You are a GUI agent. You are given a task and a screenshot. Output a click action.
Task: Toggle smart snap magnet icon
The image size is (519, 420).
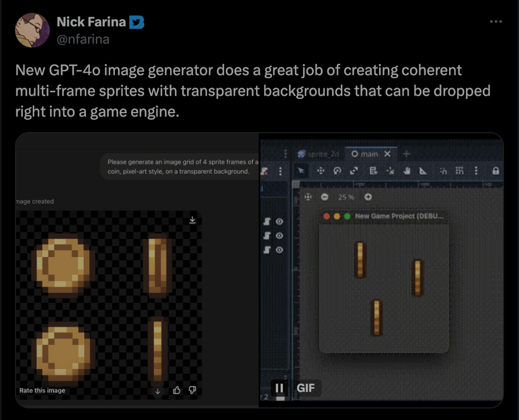(443, 171)
